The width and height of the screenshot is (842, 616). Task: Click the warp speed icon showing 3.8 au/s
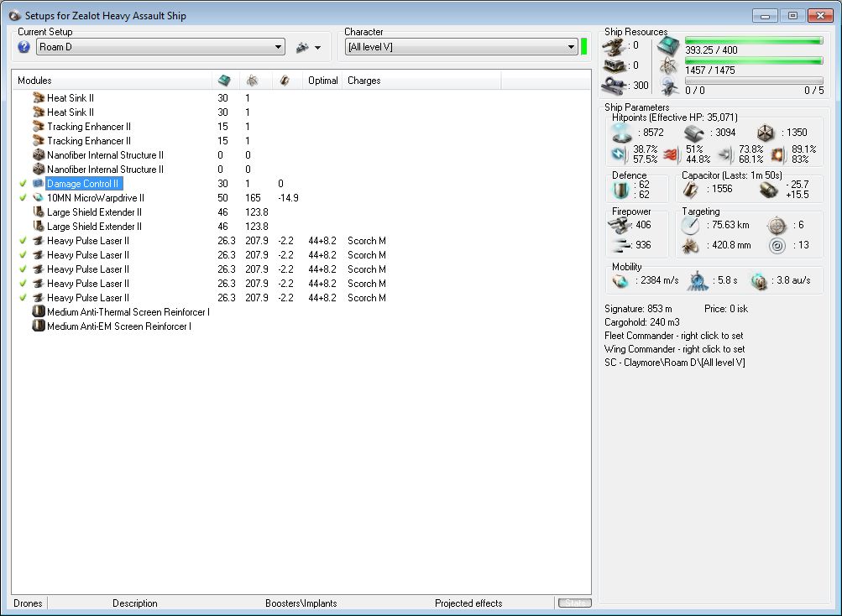[759, 281]
